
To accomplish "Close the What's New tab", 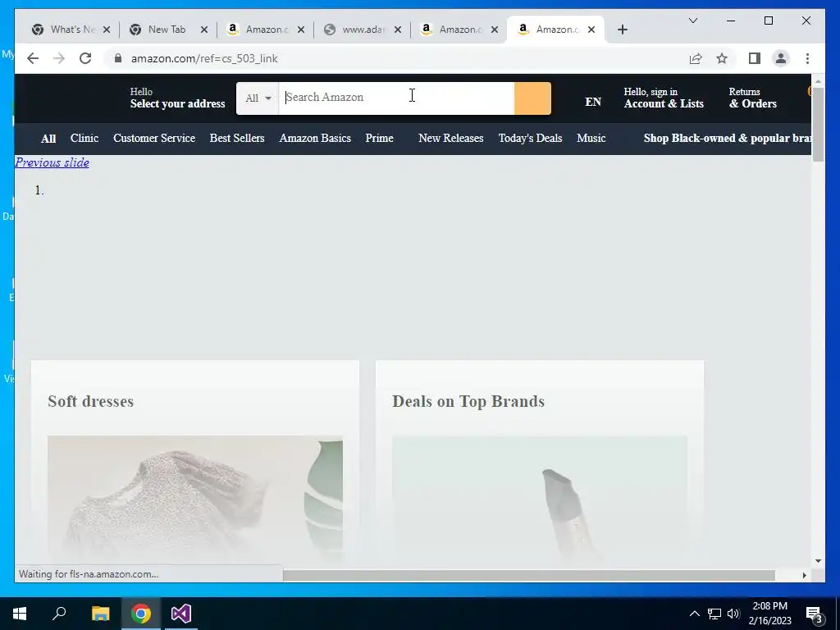I will coord(107,30).
